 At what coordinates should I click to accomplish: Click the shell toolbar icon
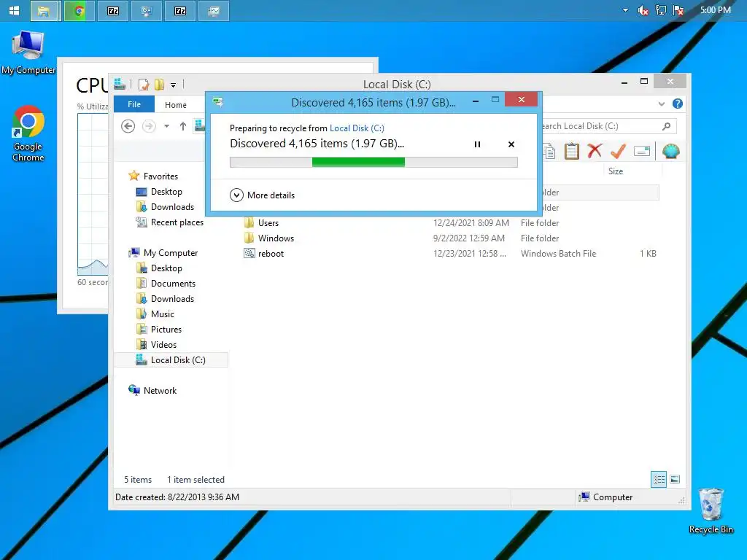[x=670, y=151]
